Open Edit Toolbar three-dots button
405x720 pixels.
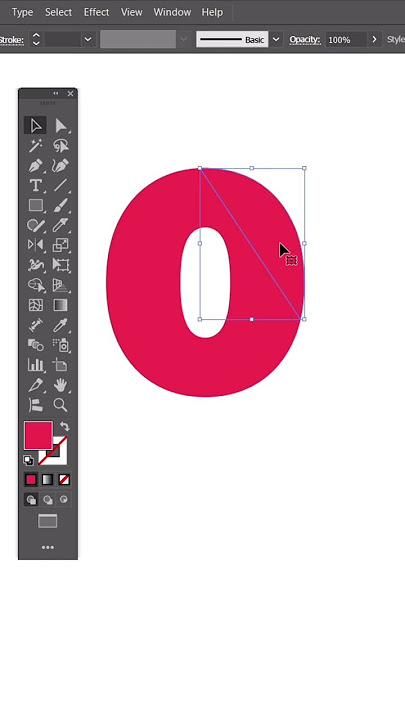tap(48, 547)
